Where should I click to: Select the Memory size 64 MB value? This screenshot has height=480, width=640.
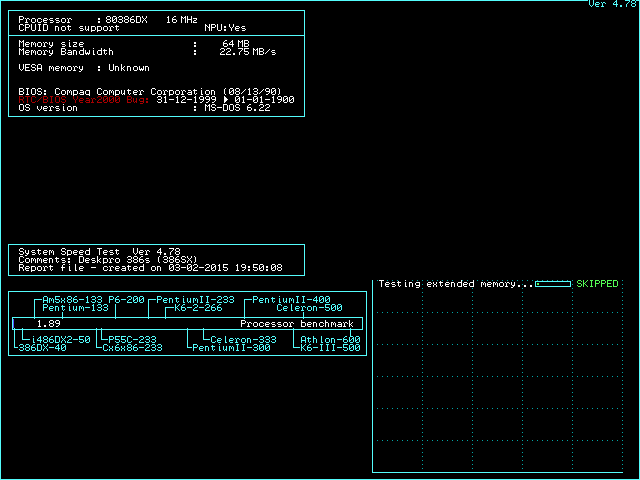235,44
